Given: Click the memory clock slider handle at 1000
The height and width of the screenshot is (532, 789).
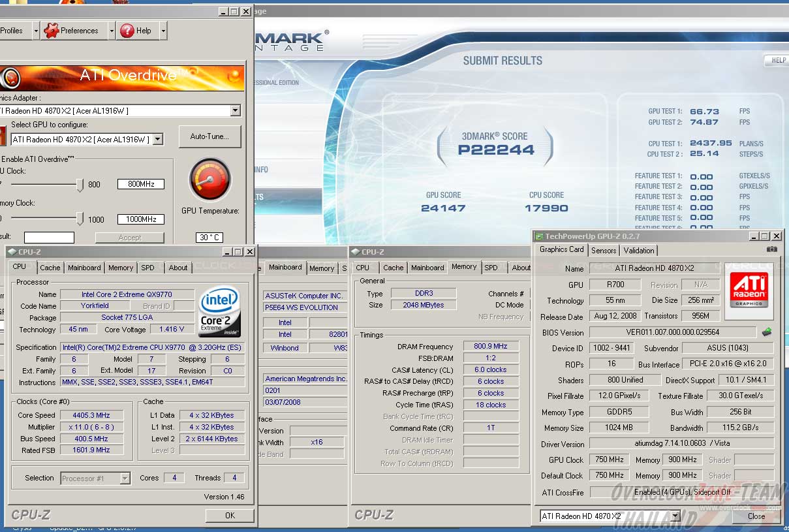Looking at the screenshot, I should 80,218.
